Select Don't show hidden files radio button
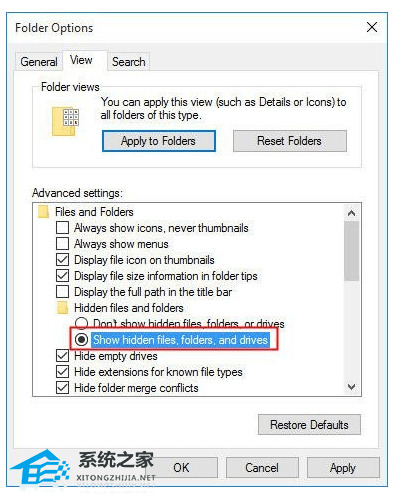The image size is (402, 496). (x=81, y=323)
